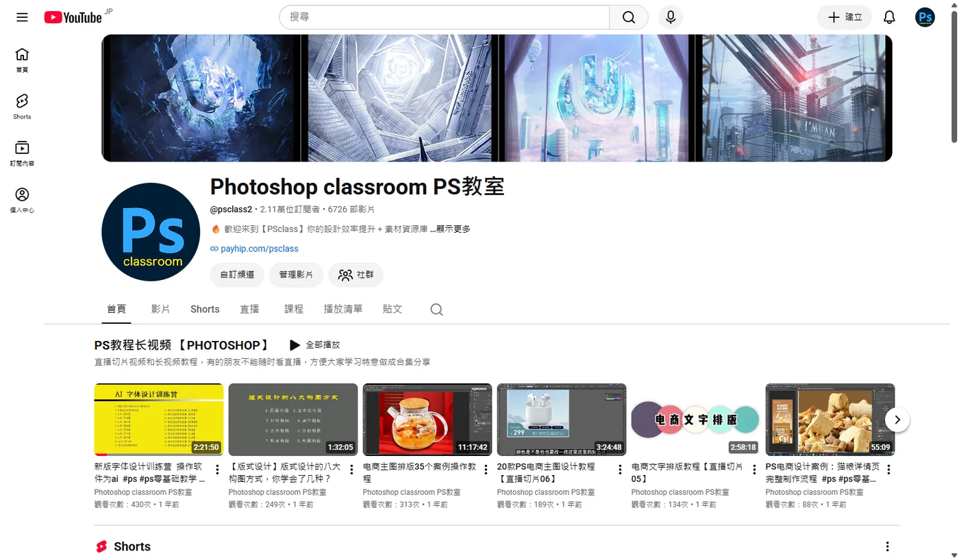Open 個人中心 in the sidebar
959x560 pixels.
[22, 200]
